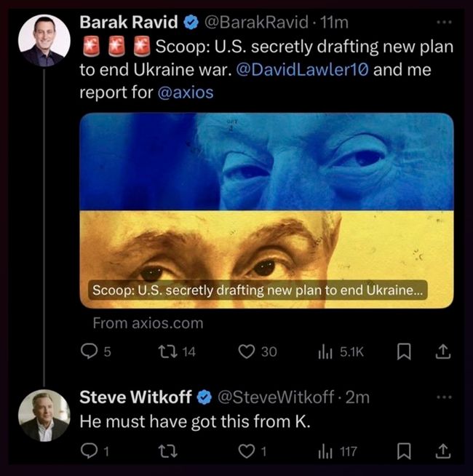Viewport: 473px width, 476px height.
Task: Share Steve Witkoff's reply
Action: [x=443, y=451]
